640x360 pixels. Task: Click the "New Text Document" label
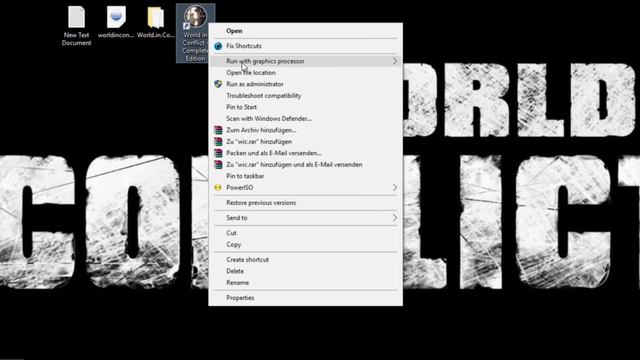[x=76, y=39]
